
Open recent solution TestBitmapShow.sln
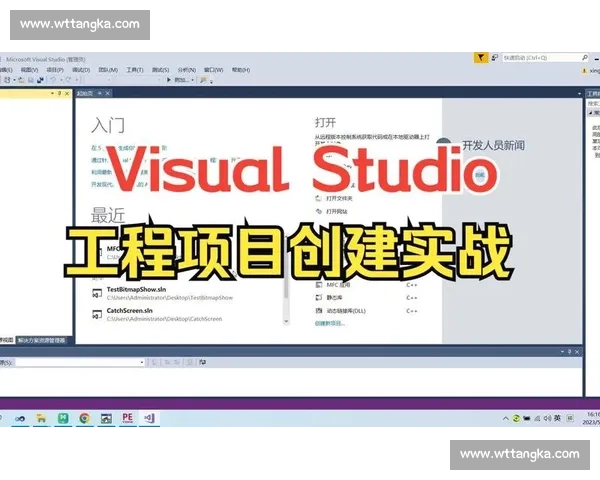[x=163, y=293]
